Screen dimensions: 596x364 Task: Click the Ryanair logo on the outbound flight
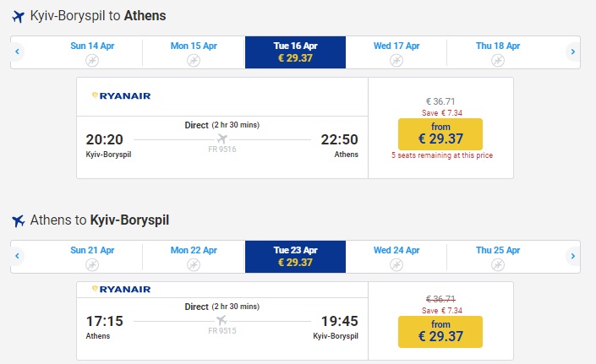click(x=121, y=96)
